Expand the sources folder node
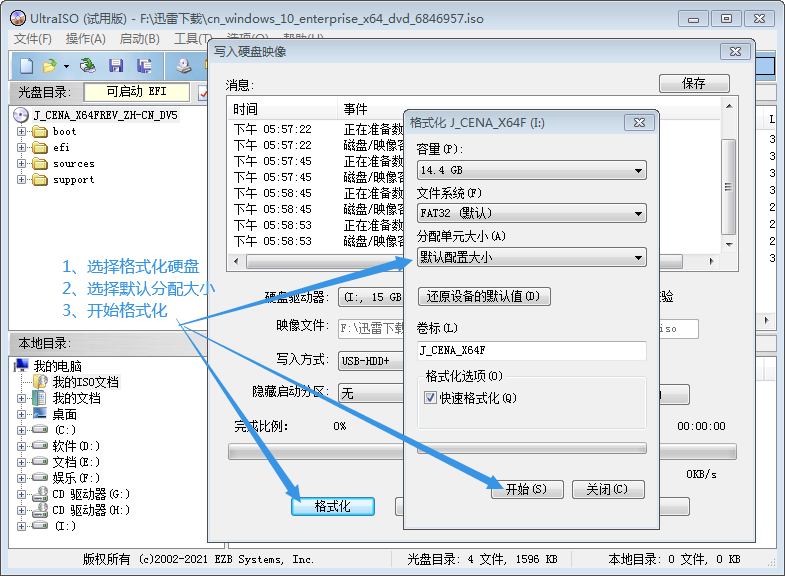Image resolution: width=785 pixels, height=576 pixels. click(21, 164)
